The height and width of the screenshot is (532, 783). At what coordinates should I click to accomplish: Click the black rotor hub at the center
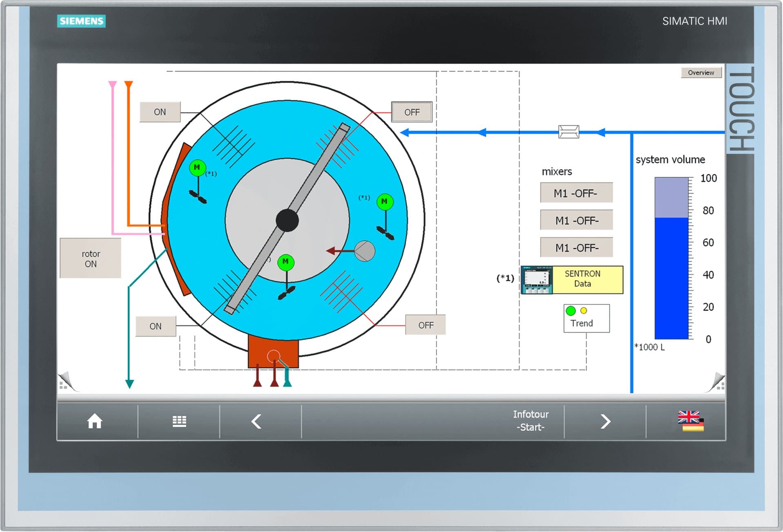(287, 221)
